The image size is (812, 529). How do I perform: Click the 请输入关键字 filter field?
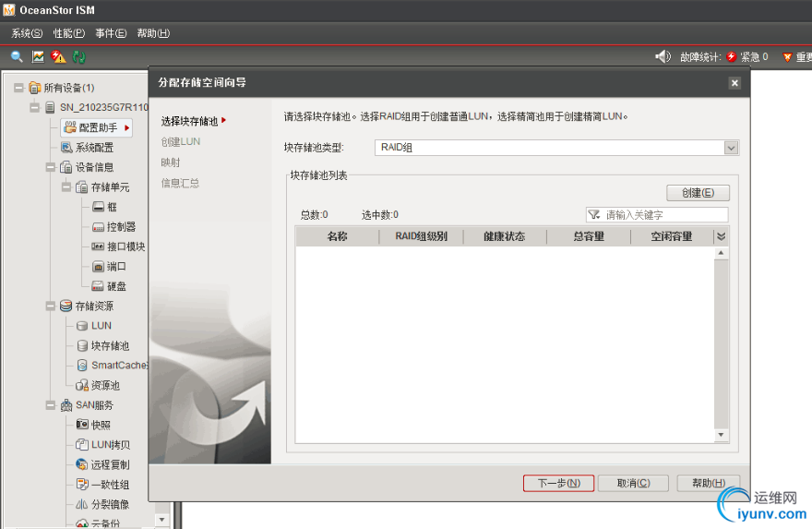point(657,214)
